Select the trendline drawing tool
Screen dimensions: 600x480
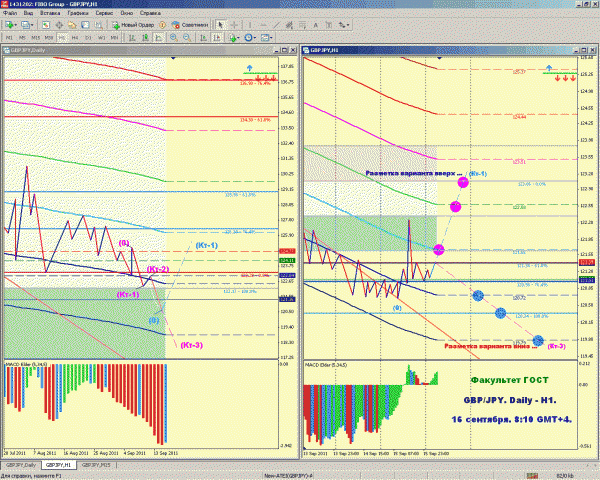pyautogui.click(x=276, y=25)
